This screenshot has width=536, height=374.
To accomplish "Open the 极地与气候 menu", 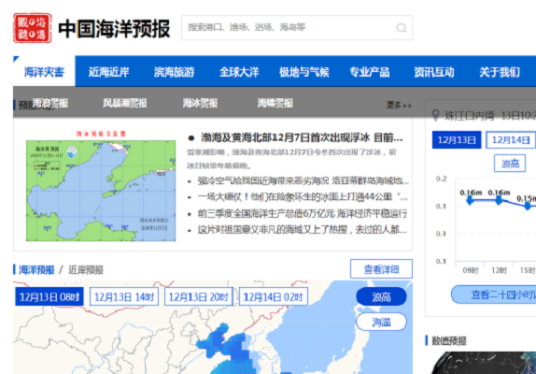I will point(304,72).
